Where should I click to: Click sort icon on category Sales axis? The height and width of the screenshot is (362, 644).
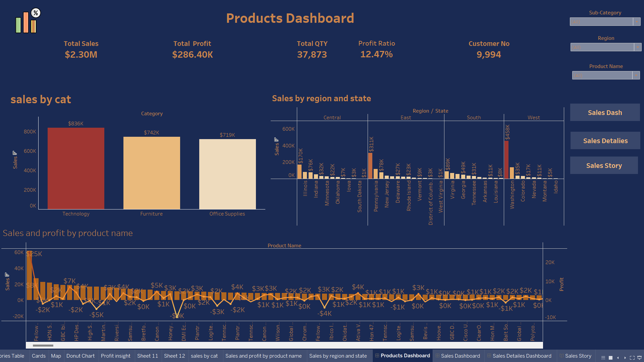click(15, 153)
